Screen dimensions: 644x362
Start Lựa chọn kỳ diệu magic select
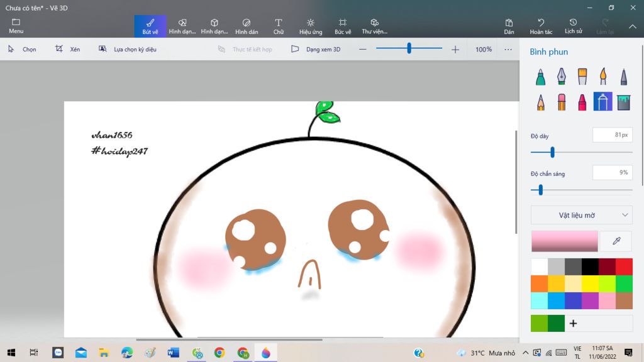click(127, 49)
